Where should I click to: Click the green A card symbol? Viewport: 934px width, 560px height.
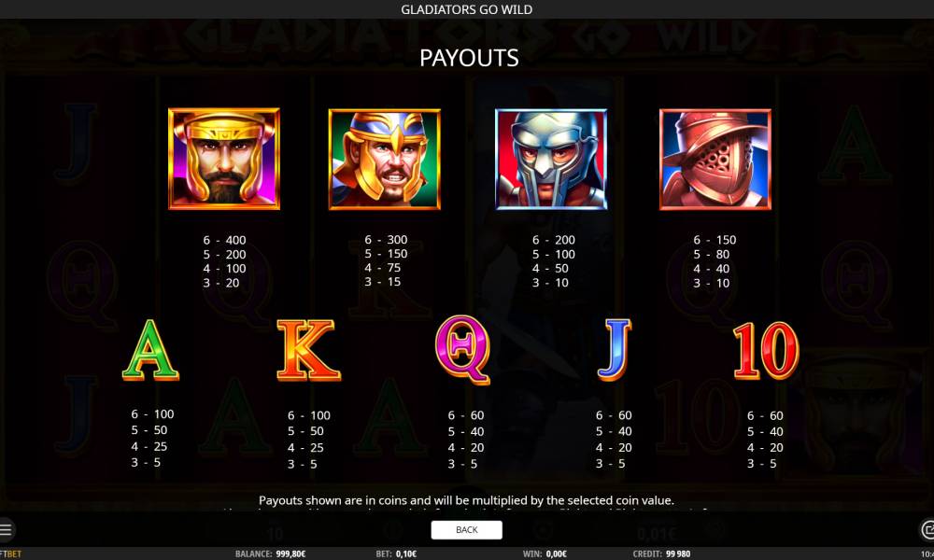click(x=150, y=350)
